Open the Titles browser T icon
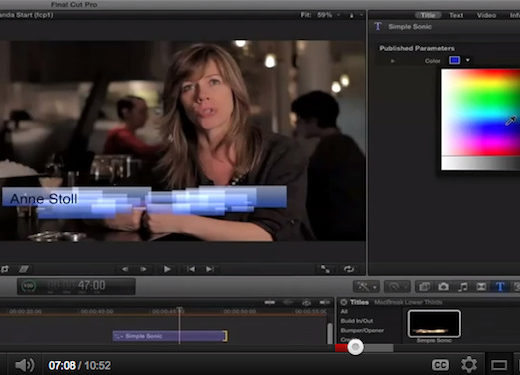 (500, 287)
